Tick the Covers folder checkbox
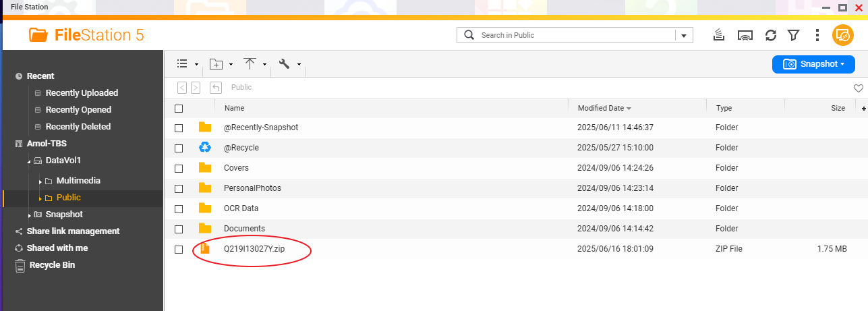868x311 pixels. [x=179, y=168]
